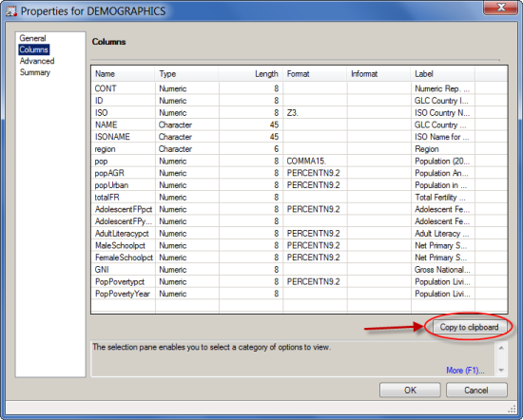The image size is (523, 420).
Task: Open the General properties page
Action: click(32, 38)
